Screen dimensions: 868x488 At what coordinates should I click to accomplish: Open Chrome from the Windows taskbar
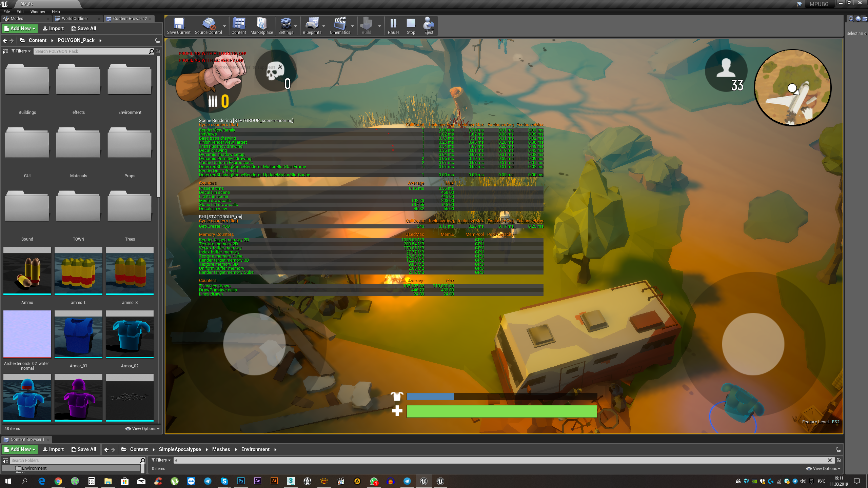58,481
